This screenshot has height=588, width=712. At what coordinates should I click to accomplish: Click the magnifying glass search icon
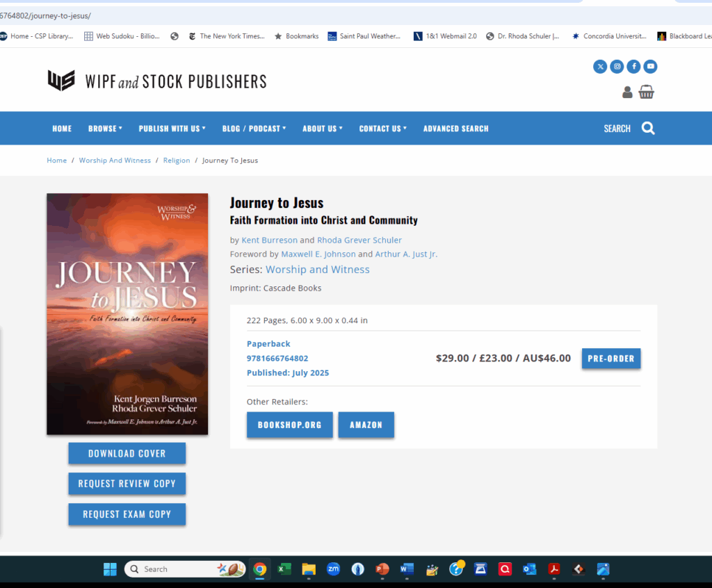[x=648, y=129]
